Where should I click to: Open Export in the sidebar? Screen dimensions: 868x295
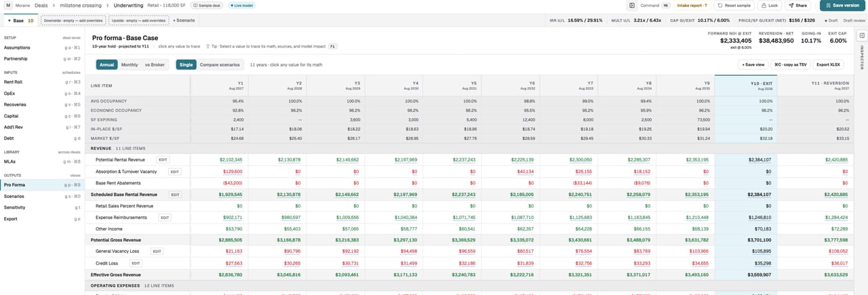click(x=43, y=219)
